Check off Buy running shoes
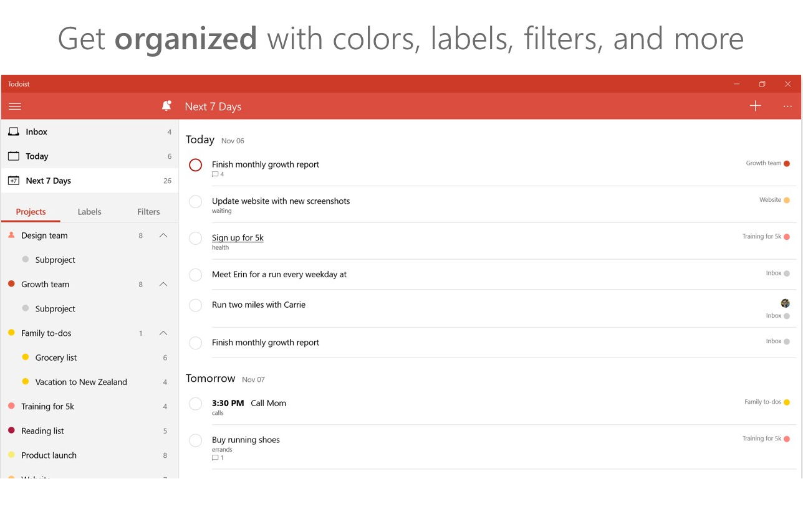 (x=195, y=440)
